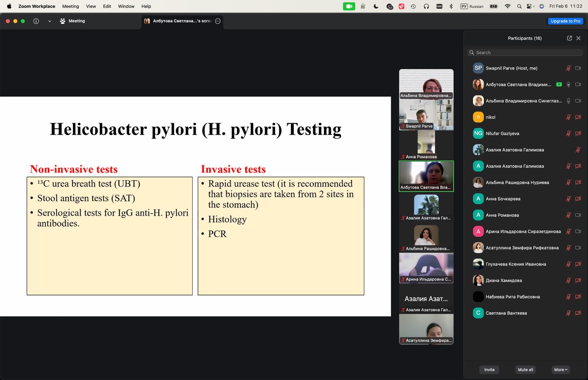Pop out the Participants panel
Viewport: 588px width, 380px height.
click(569, 38)
